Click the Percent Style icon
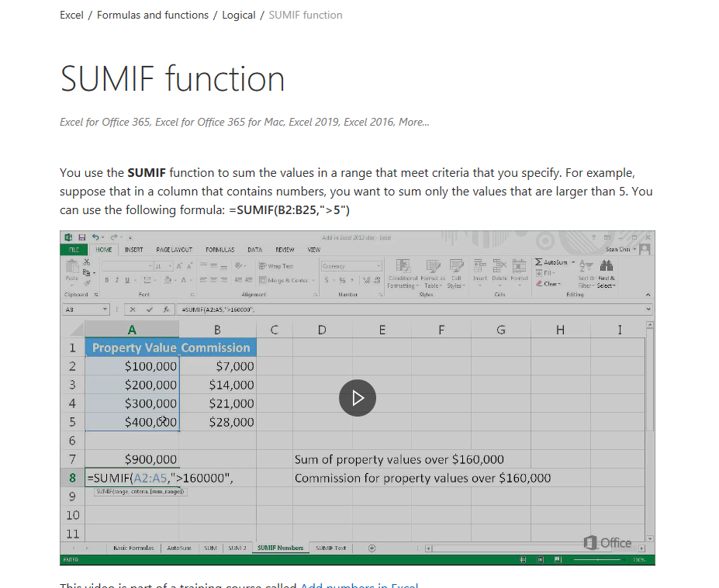 coord(342,280)
